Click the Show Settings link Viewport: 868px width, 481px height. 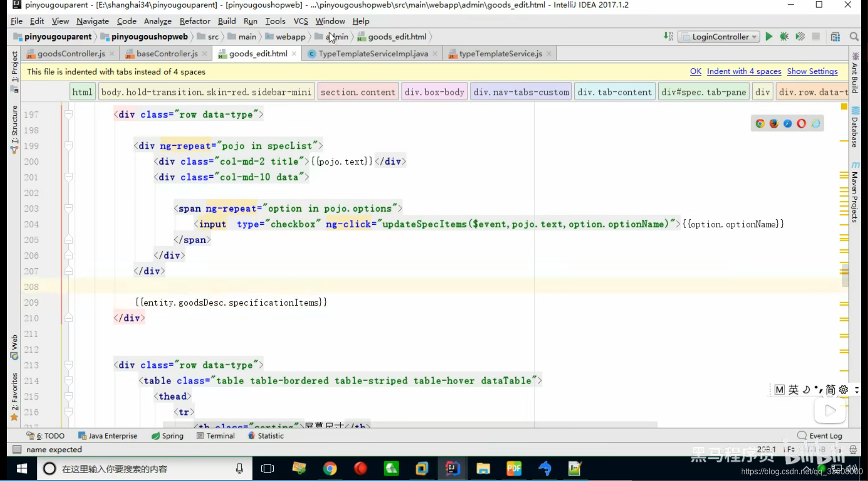812,71
